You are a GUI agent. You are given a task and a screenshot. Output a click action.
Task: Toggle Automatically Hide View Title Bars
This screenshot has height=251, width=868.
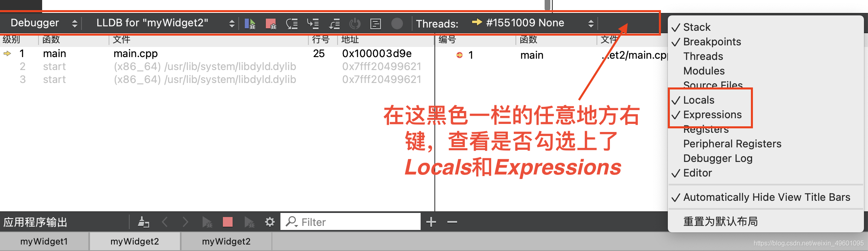[765, 197]
